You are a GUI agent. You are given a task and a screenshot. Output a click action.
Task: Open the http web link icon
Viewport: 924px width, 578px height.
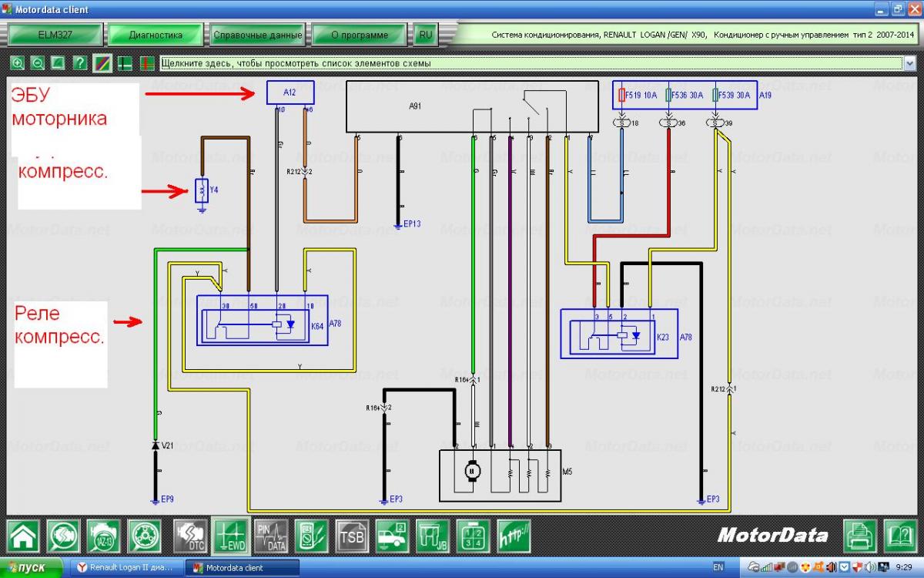tap(514, 536)
